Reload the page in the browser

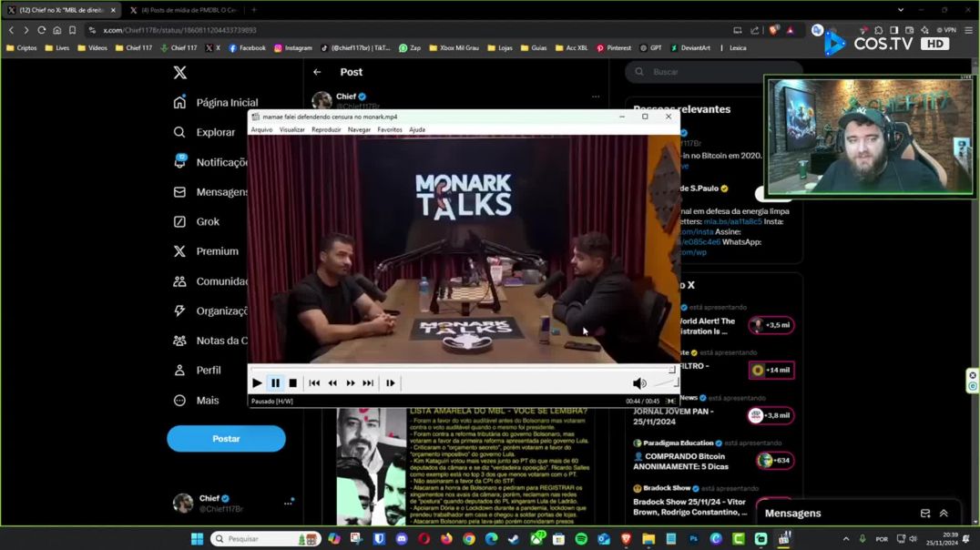(41, 30)
